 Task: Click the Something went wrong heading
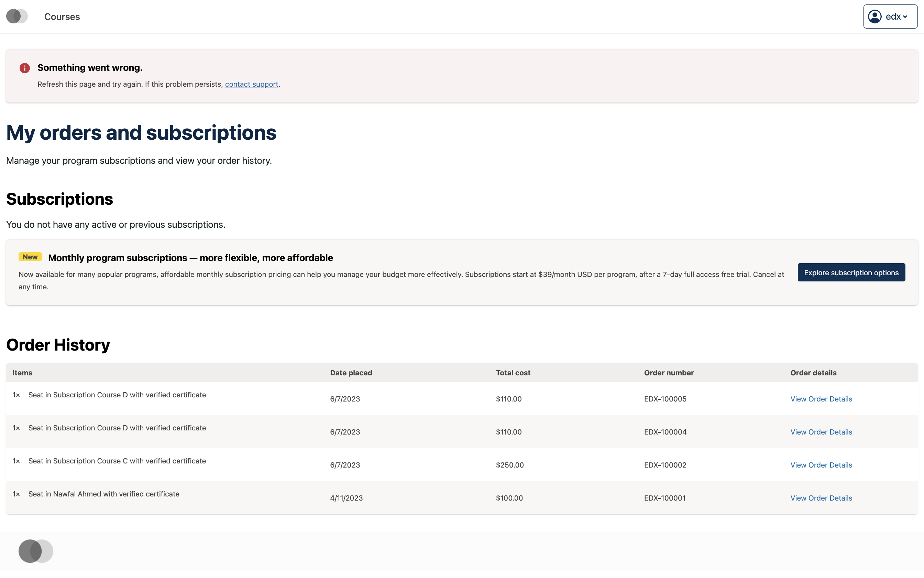coord(90,68)
